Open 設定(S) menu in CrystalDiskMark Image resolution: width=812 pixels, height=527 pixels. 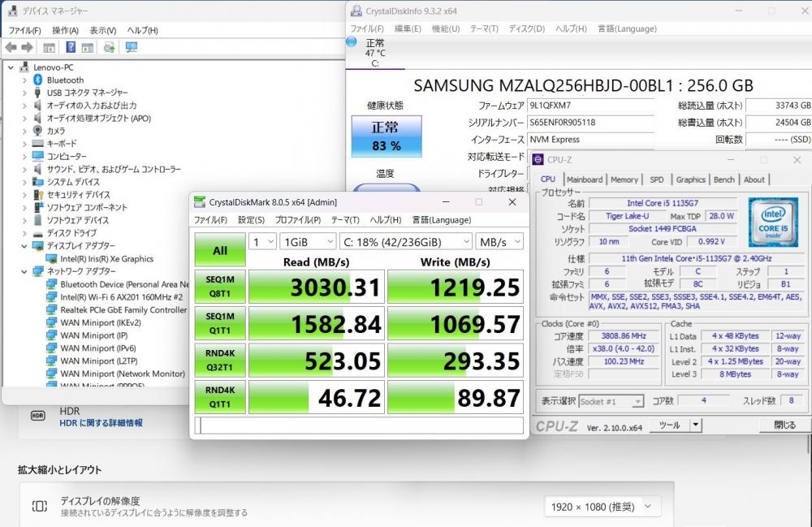[x=251, y=220]
